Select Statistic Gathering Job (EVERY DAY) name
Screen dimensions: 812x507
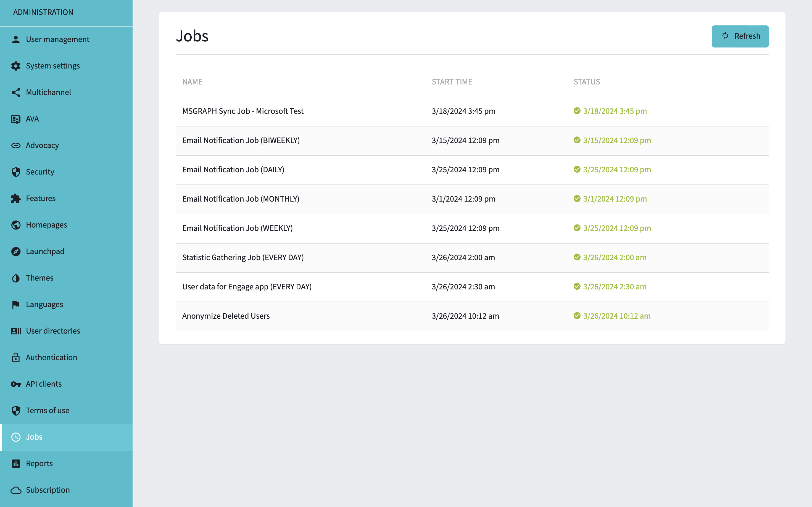243,257
